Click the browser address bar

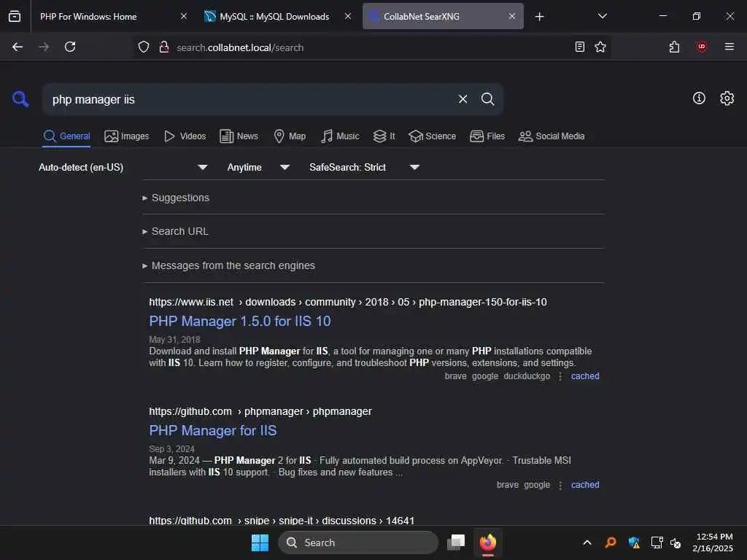point(371,47)
